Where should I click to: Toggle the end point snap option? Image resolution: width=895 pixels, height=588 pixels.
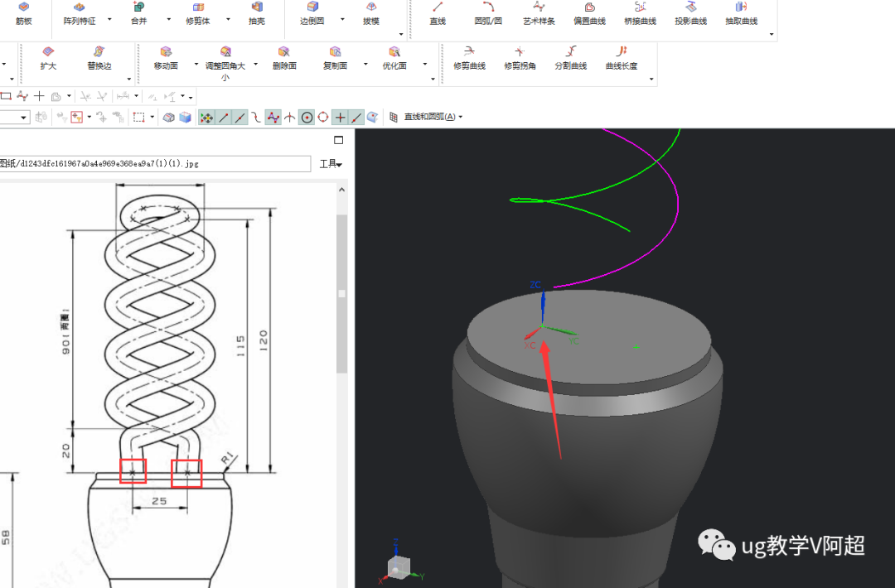click(224, 118)
